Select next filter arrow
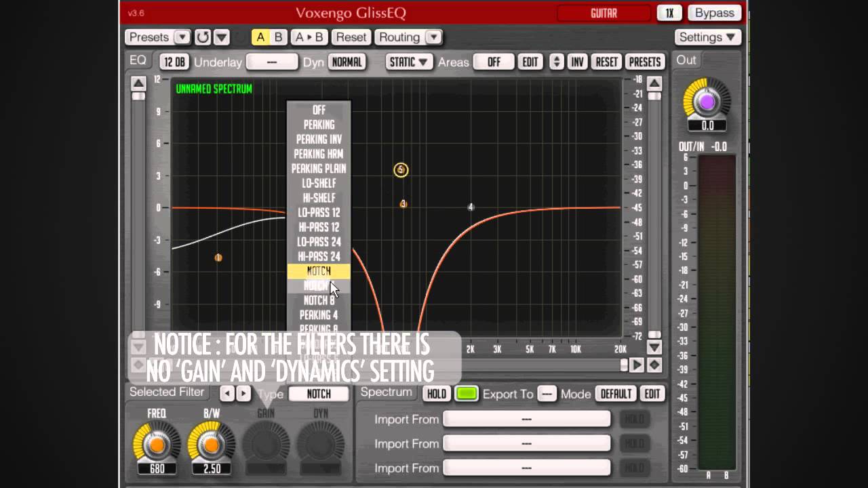 243,393
